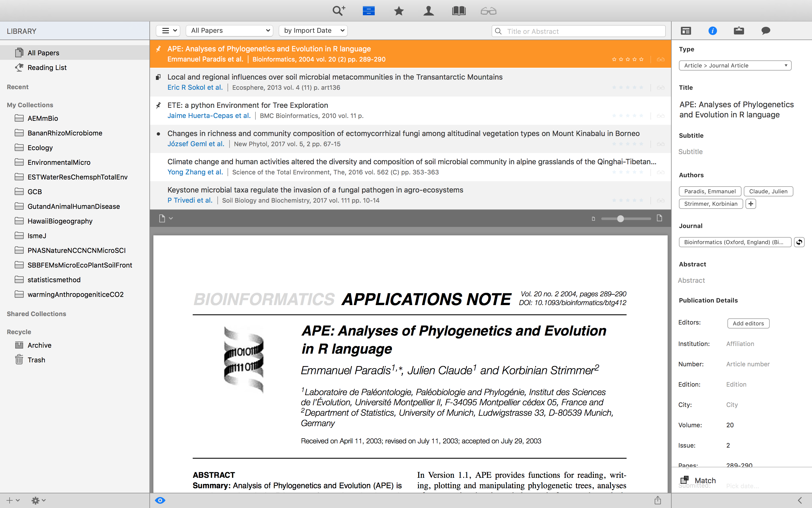The image size is (812, 508).
Task: Click the small page zoom-out icon
Action: coord(593,219)
